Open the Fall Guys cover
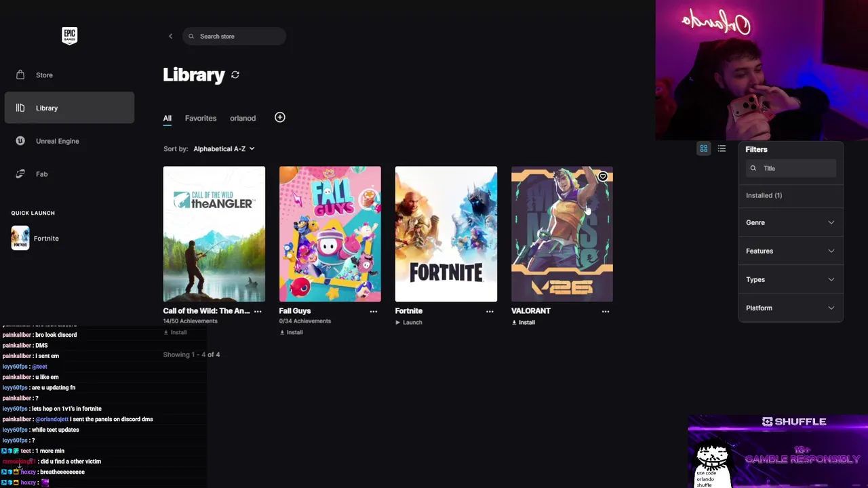The image size is (868, 488). 330,234
